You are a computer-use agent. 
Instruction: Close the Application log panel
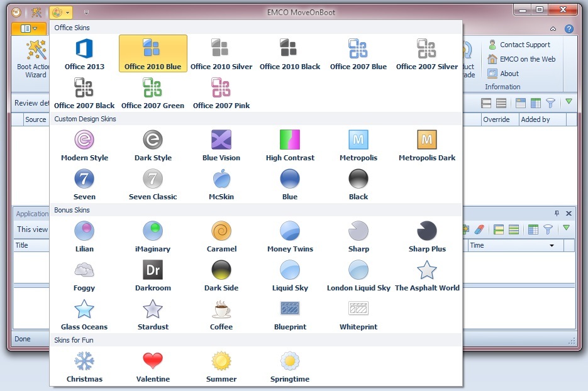point(569,213)
